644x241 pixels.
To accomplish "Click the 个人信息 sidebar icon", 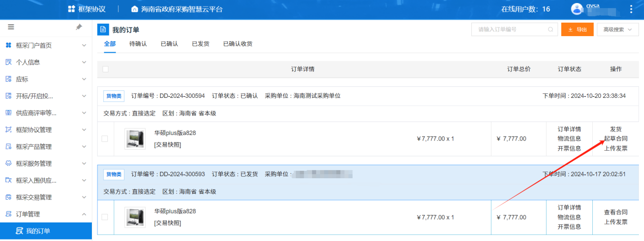I will 8,62.
